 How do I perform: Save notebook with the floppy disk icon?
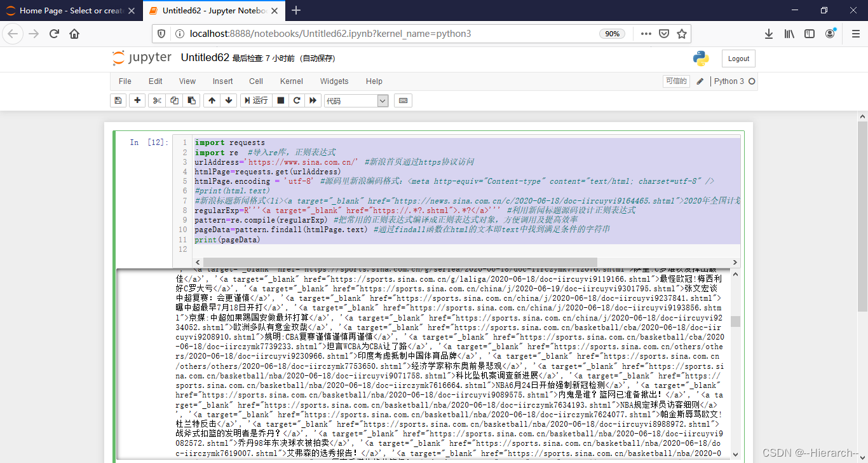pos(118,100)
